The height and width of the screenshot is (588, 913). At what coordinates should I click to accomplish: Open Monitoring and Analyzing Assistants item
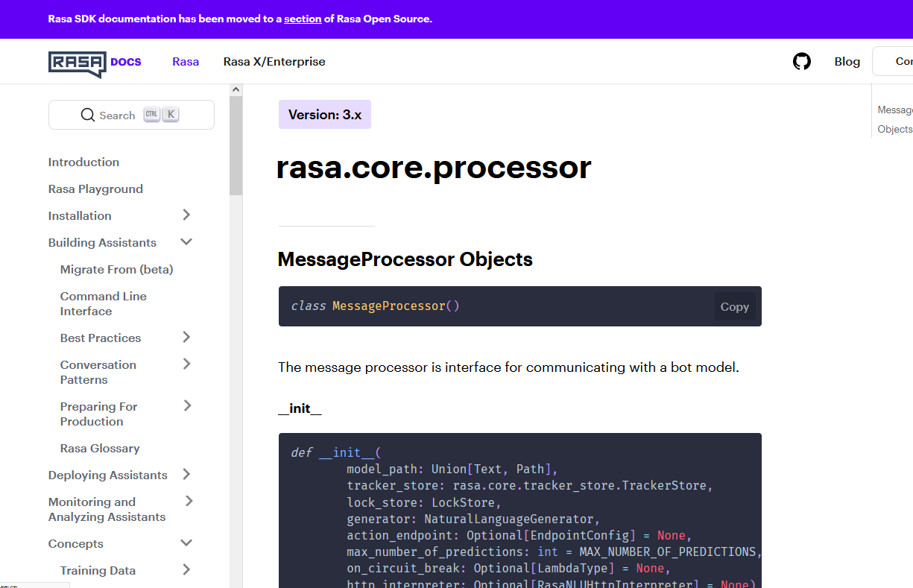pyautogui.click(x=107, y=510)
